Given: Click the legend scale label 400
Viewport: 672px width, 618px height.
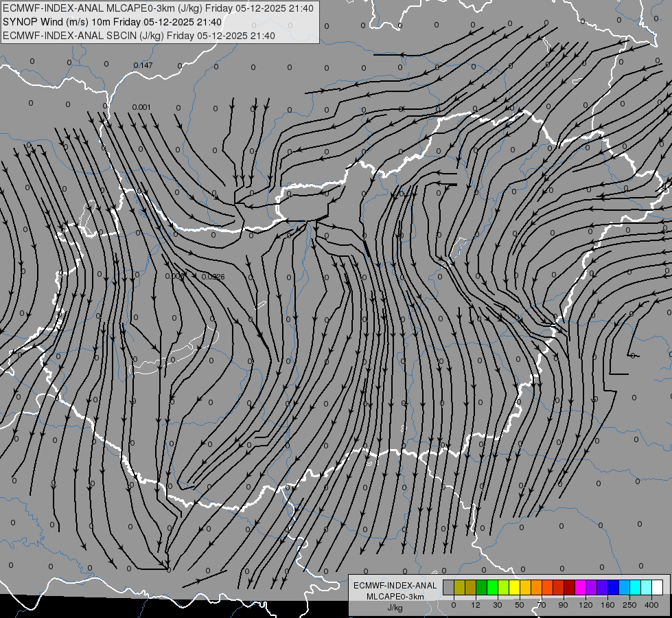Looking at the screenshot, I should 651,605.
